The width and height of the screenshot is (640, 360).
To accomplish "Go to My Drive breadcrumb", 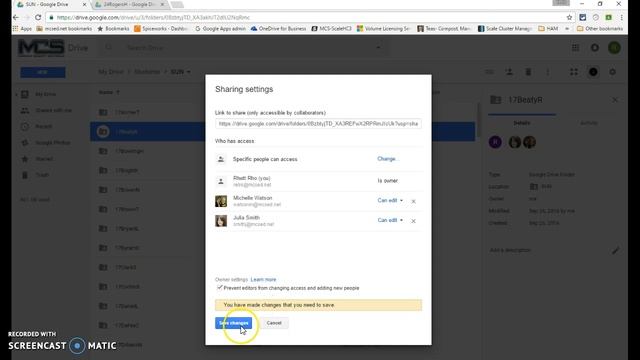I will click(111, 72).
